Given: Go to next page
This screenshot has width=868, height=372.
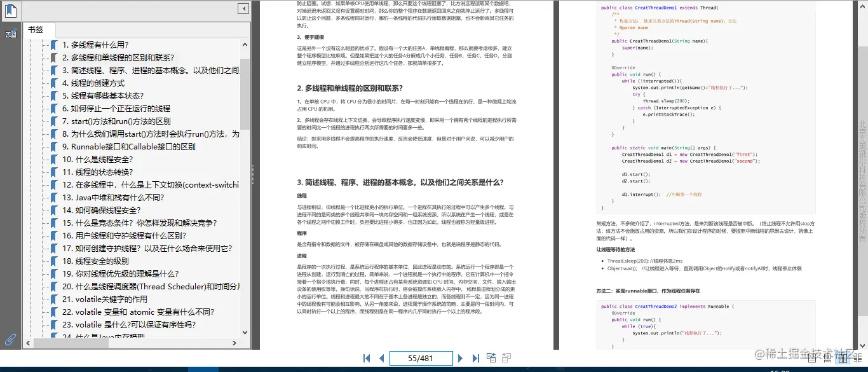Looking at the screenshot, I should (x=461, y=358).
